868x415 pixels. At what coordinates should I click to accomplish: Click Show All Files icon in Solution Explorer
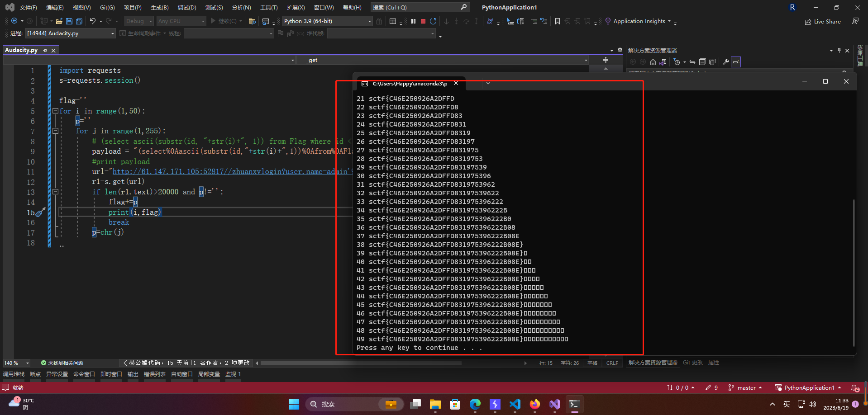click(712, 62)
